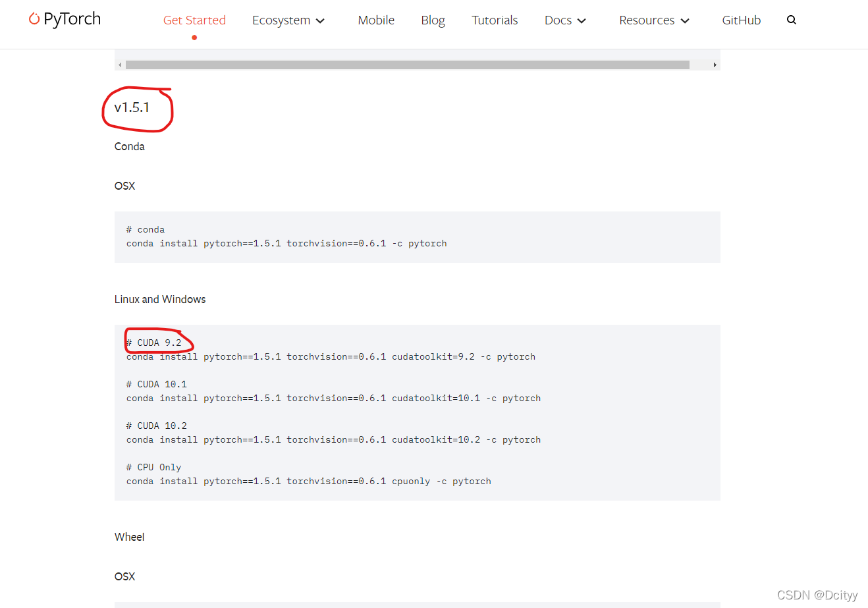Click the '# CUDA 10.2' comment
868x608 pixels.
tap(157, 426)
